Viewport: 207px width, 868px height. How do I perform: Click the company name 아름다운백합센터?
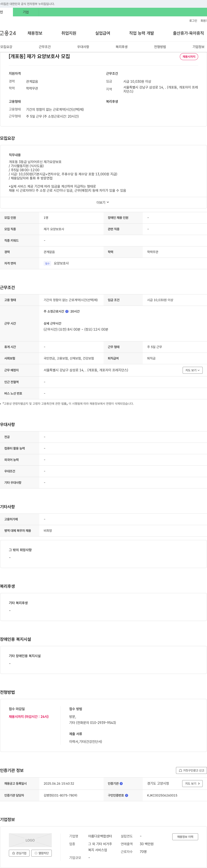pos(100,836)
